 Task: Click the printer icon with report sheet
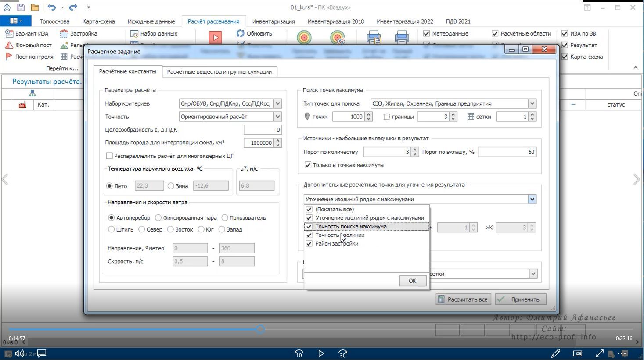(x=374, y=38)
